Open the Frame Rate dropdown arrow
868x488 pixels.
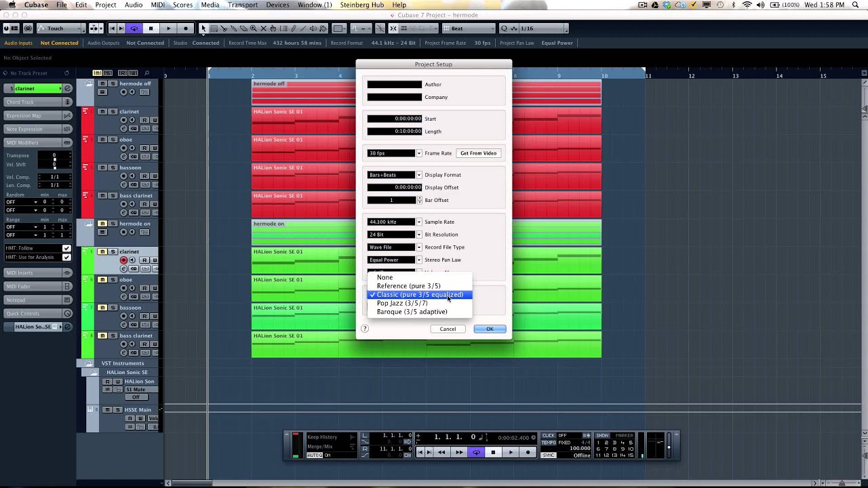(x=419, y=153)
